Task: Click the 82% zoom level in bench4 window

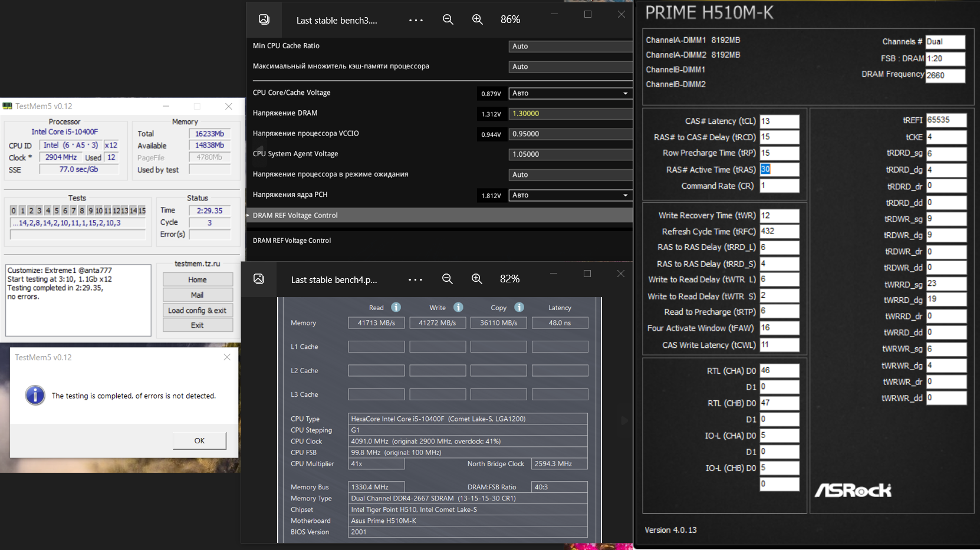Action: point(510,279)
